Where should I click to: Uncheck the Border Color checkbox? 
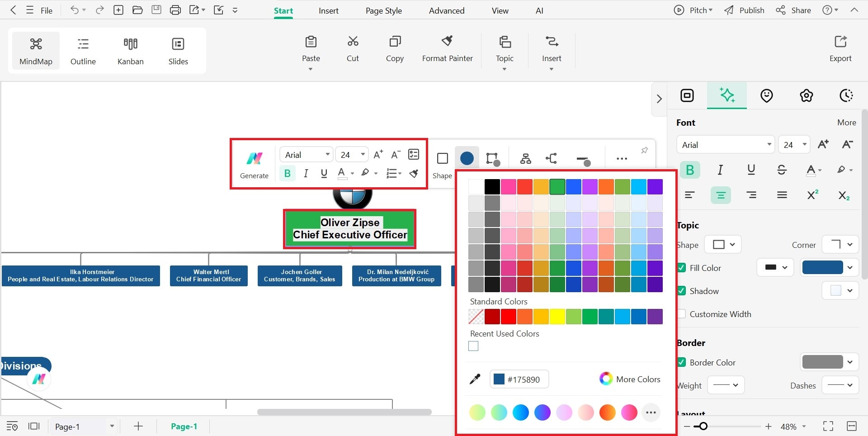681,362
